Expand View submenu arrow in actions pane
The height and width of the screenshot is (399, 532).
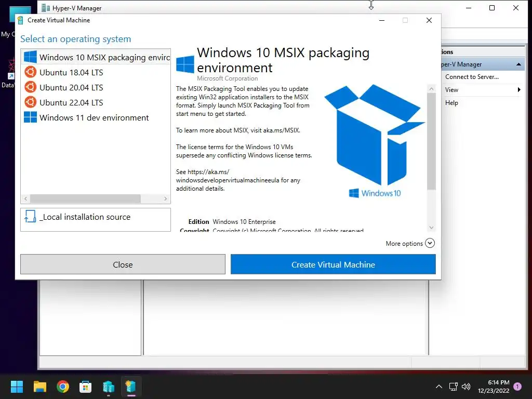[519, 89]
